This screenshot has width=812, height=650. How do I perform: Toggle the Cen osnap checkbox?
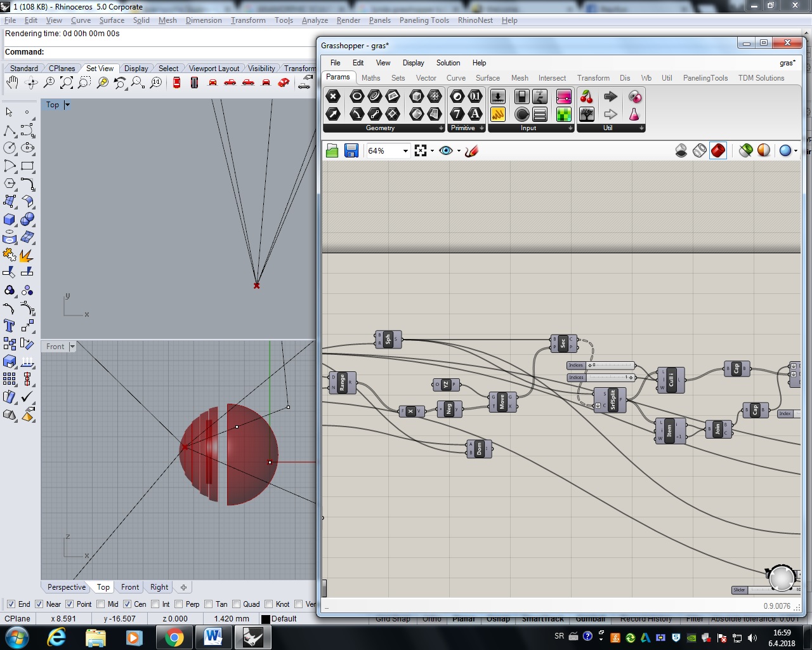pos(128,604)
